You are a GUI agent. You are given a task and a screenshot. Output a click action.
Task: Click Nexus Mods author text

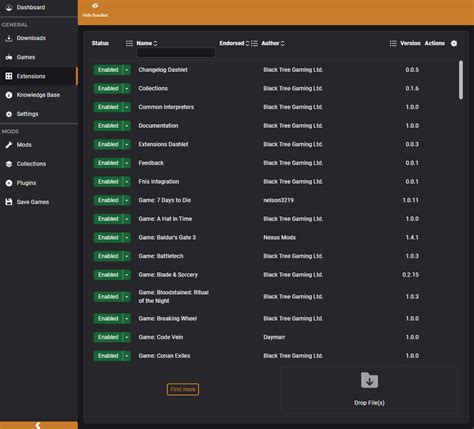click(x=280, y=238)
